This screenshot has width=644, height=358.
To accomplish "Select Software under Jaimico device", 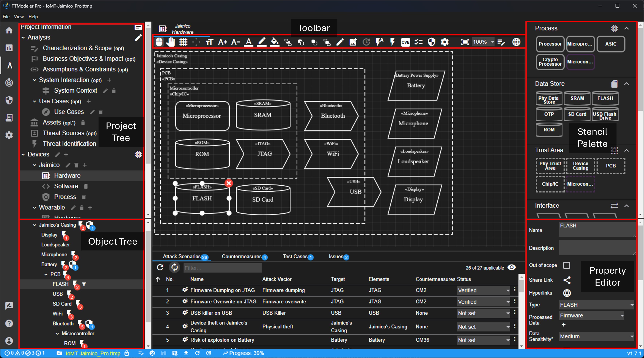I will [66, 186].
